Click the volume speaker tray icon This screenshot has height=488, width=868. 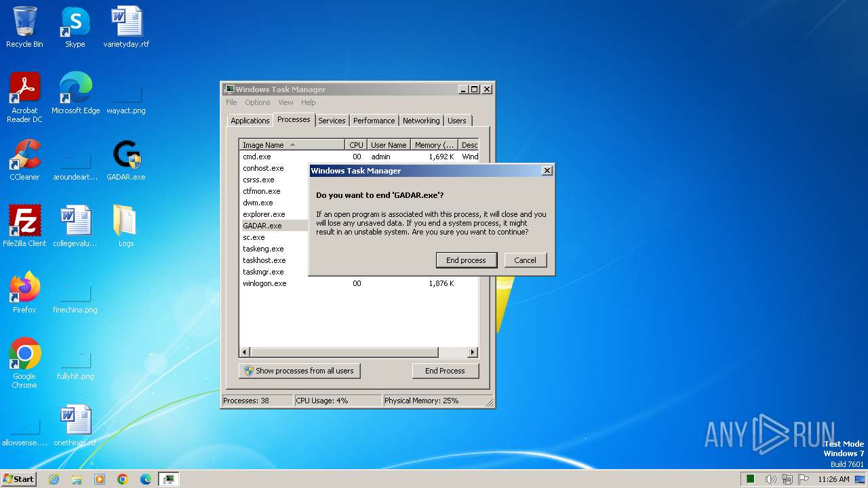pos(770,479)
